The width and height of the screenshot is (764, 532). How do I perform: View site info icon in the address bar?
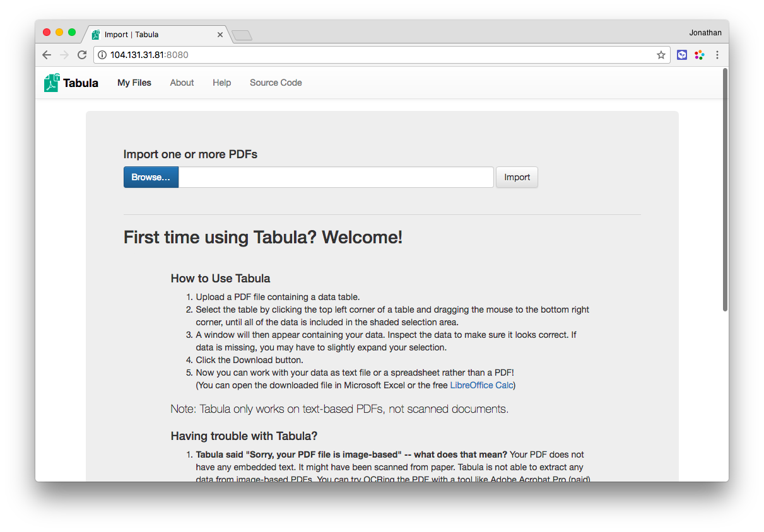(102, 55)
